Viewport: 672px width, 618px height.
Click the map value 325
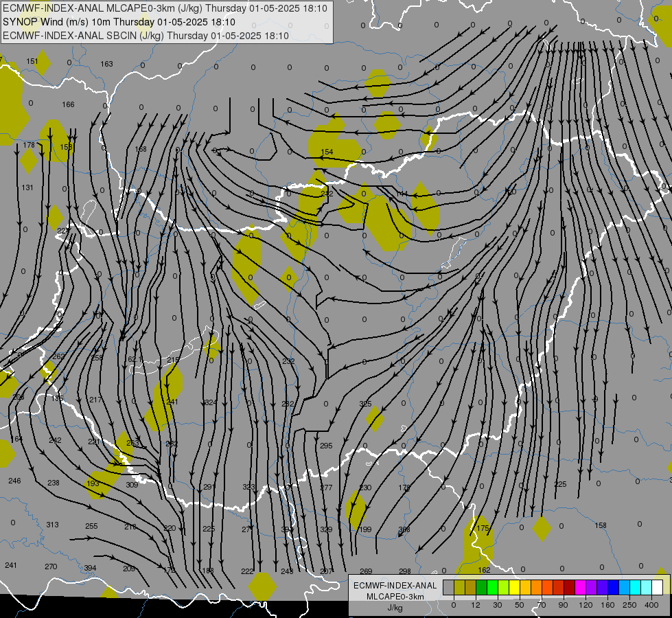(x=366, y=404)
